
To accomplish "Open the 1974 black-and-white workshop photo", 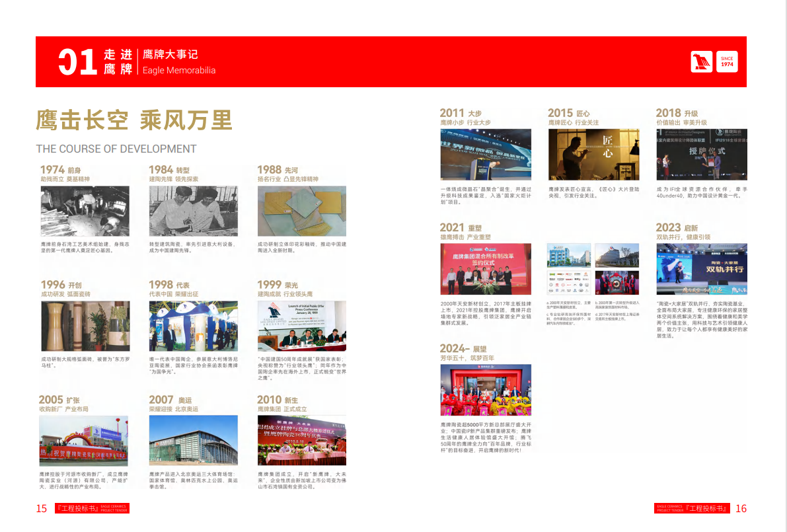I will pos(85,211).
